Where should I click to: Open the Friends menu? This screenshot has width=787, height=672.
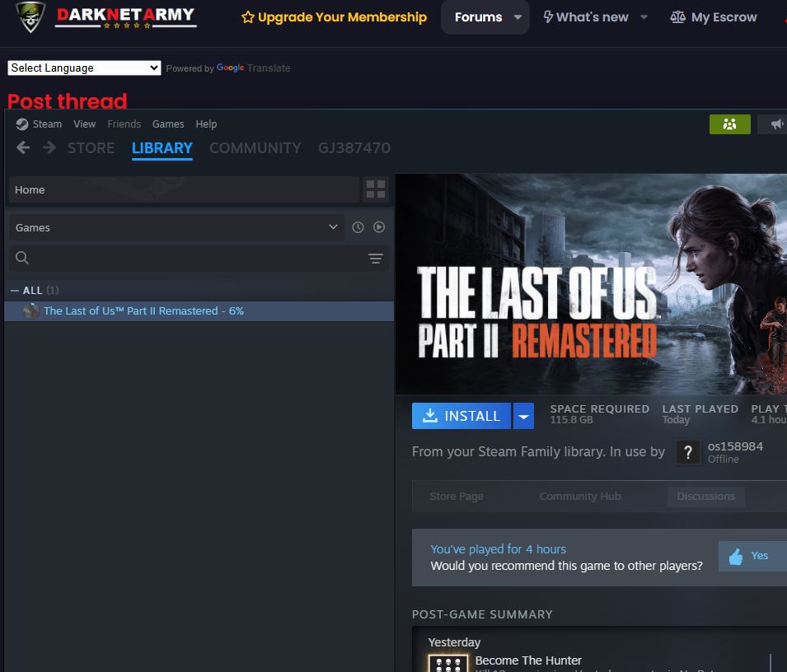coord(124,124)
